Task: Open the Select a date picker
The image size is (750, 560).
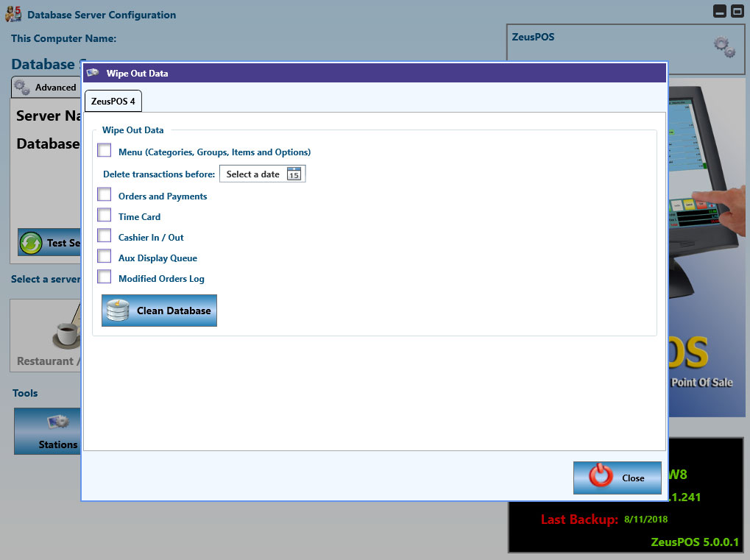Action: (x=253, y=174)
